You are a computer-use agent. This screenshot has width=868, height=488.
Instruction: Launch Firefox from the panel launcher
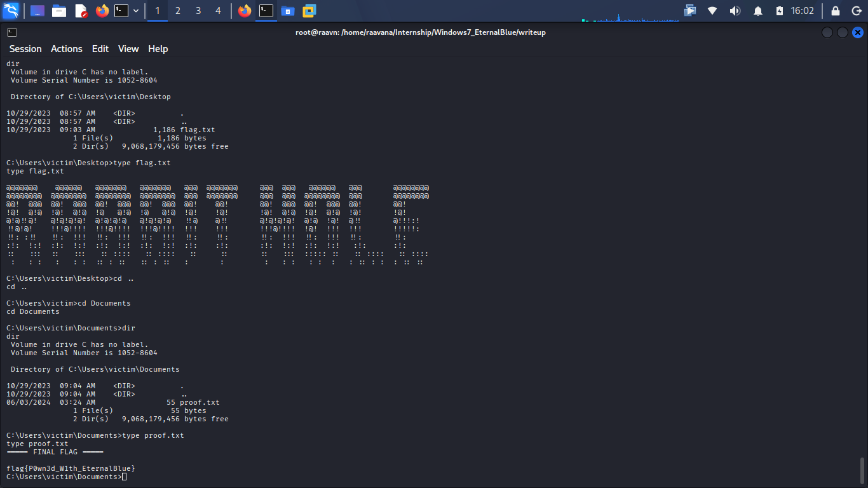(102, 11)
